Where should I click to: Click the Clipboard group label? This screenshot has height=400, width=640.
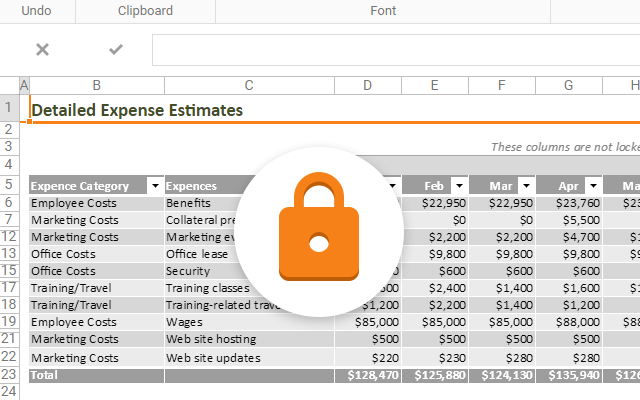pos(145,11)
